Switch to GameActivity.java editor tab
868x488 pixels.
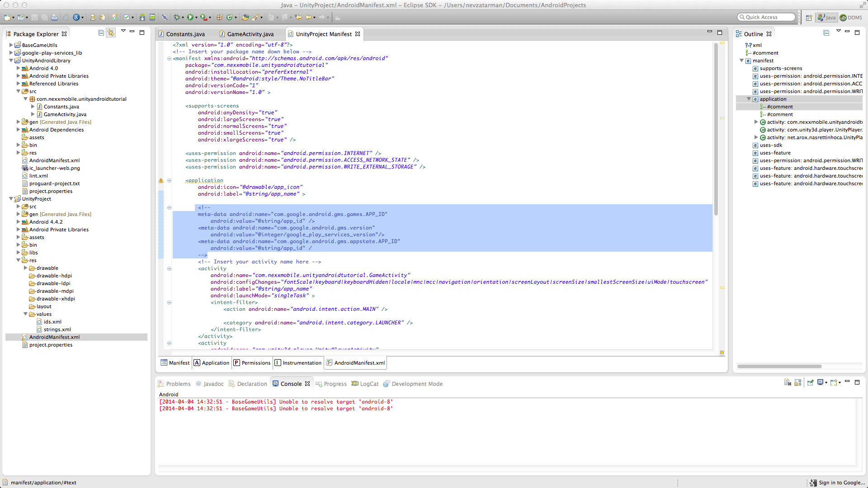click(x=250, y=34)
